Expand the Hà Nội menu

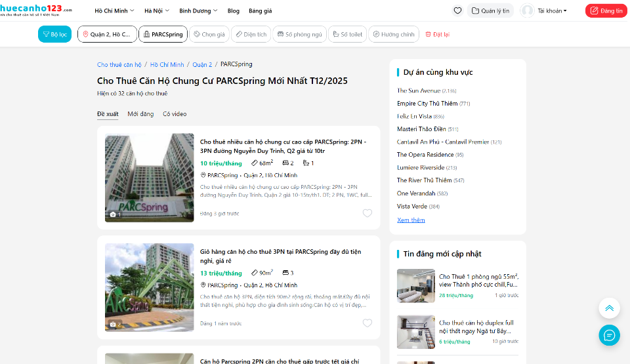pos(157,11)
